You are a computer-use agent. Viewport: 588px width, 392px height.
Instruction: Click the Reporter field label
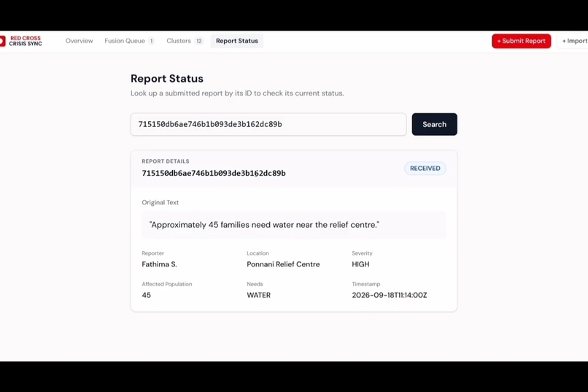(x=153, y=253)
